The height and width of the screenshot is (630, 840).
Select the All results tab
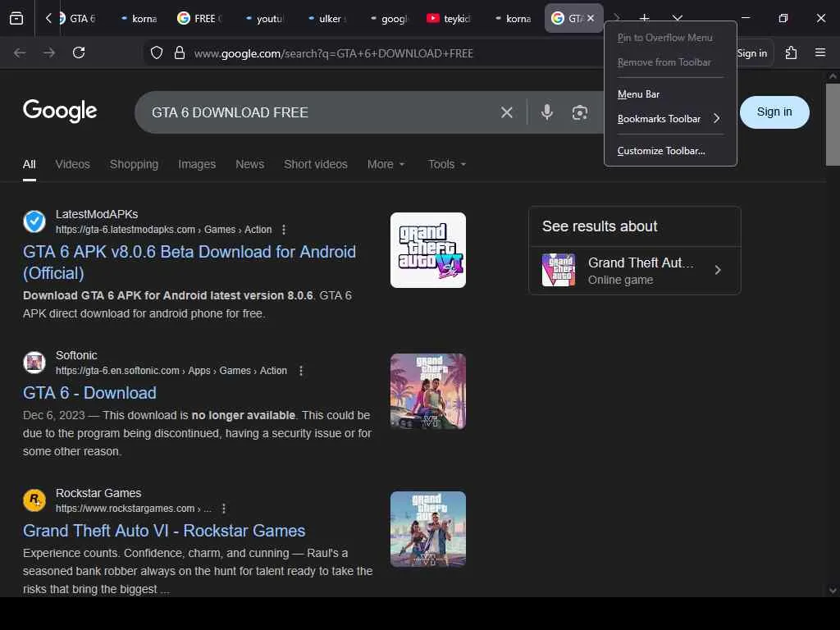tap(30, 164)
